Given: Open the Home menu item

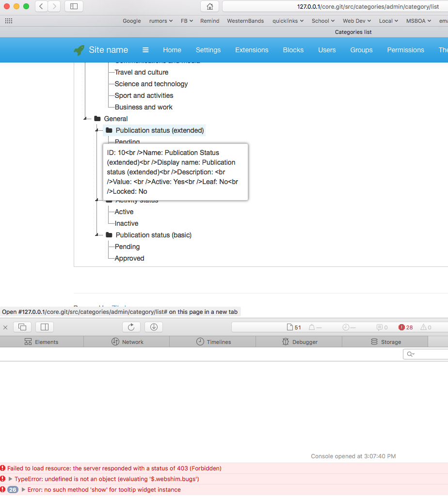Looking at the screenshot, I should [172, 50].
